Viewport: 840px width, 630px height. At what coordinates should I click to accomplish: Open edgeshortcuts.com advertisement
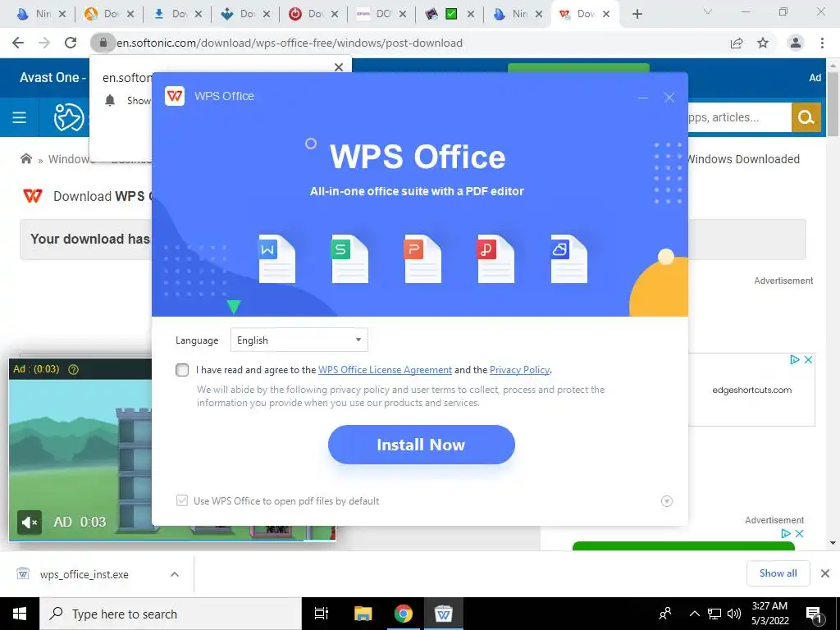tap(751, 390)
